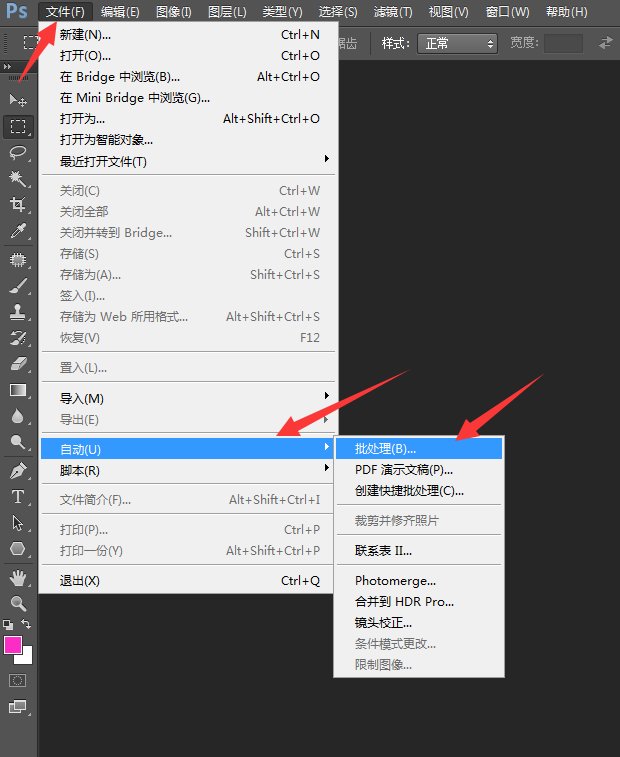Viewport: 620px width, 757px height.
Task: Open the magenta foreground color picker
Action: 12,644
